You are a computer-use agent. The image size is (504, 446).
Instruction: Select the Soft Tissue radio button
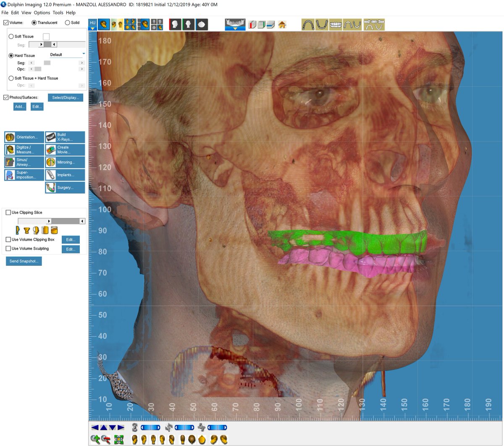pos(11,37)
